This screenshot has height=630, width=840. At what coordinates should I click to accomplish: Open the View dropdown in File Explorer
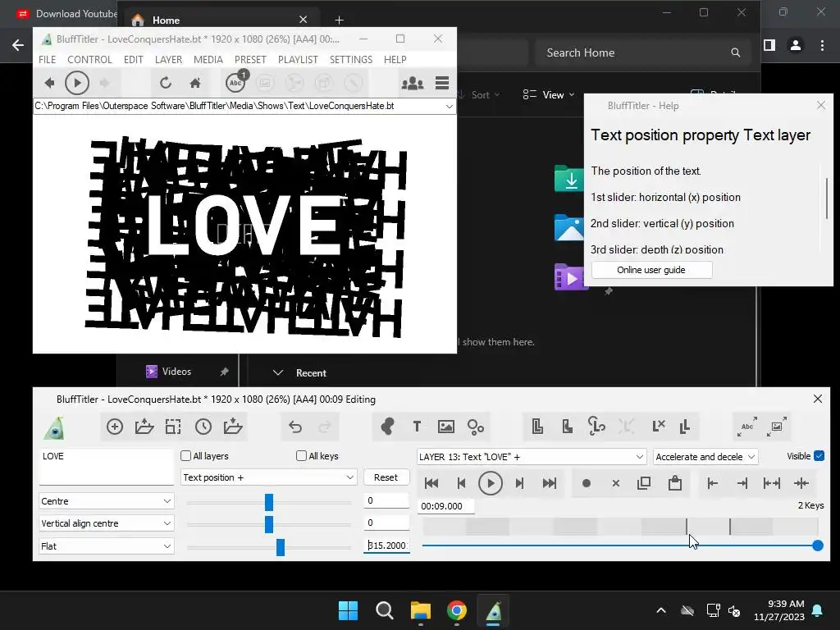point(549,95)
